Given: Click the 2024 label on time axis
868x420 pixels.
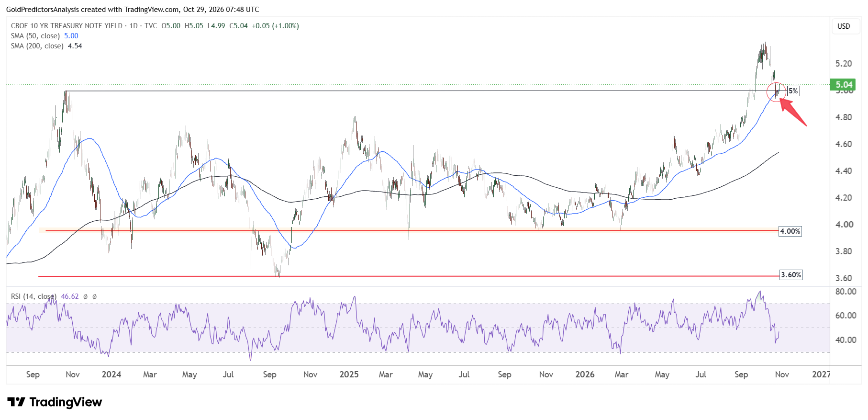Looking at the screenshot, I should pyautogui.click(x=111, y=375).
